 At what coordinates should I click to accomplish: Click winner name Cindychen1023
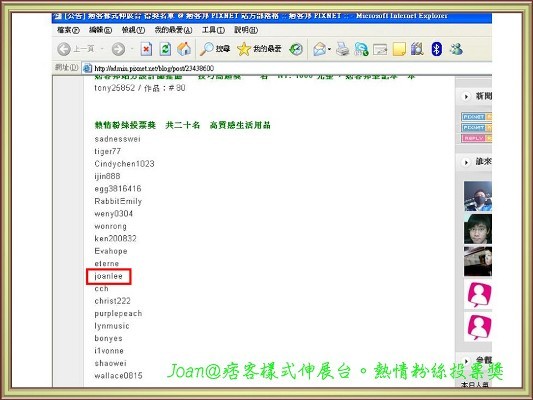[124, 164]
